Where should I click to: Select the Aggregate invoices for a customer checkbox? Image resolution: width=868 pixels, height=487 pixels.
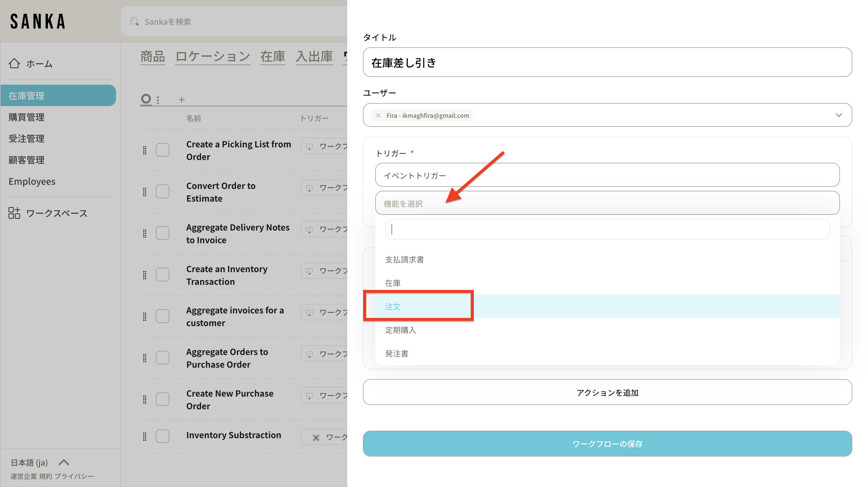pos(162,316)
